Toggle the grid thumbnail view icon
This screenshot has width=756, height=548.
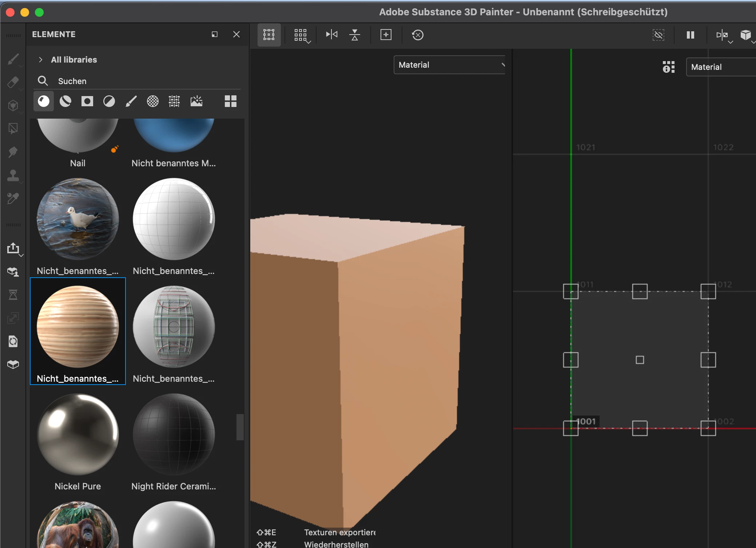230,101
